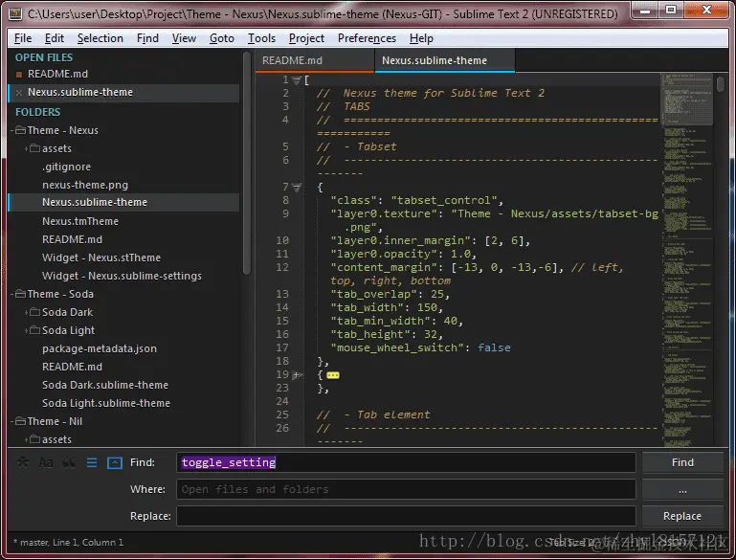This screenshot has width=736, height=560.
Task: Click the Theme - Soda folder icon
Action: coord(20,294)
